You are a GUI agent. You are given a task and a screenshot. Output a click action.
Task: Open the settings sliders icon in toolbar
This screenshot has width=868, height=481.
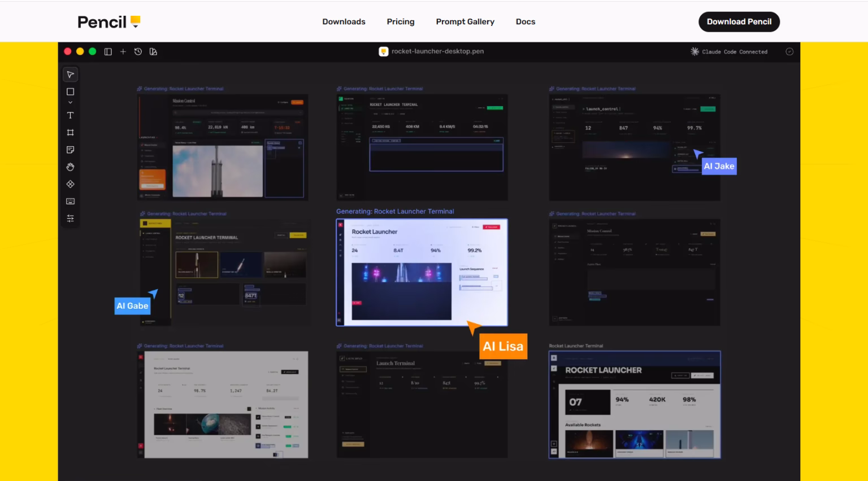pyautogui.click(x=70, y=218)
